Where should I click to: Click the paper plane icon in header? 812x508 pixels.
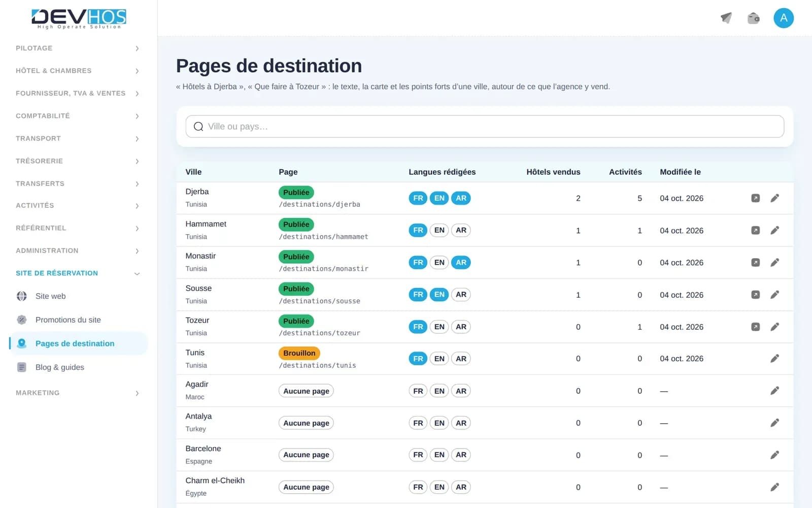[726, 18]
